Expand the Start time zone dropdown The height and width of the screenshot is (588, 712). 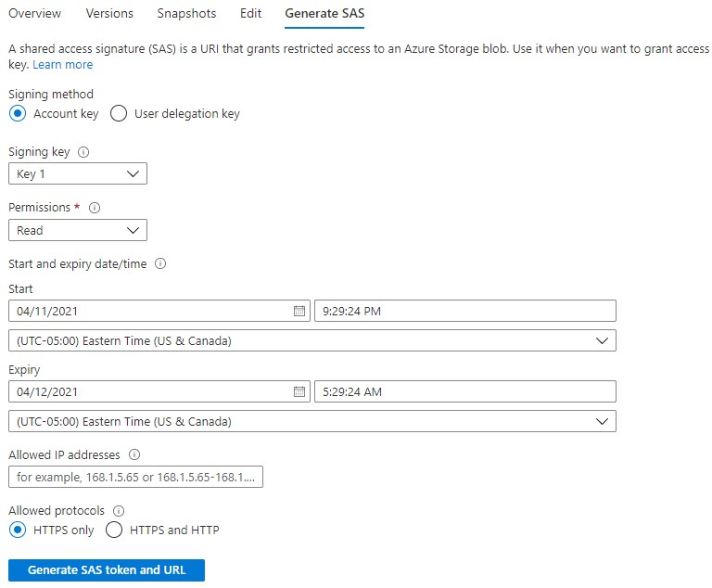point(311,340)
